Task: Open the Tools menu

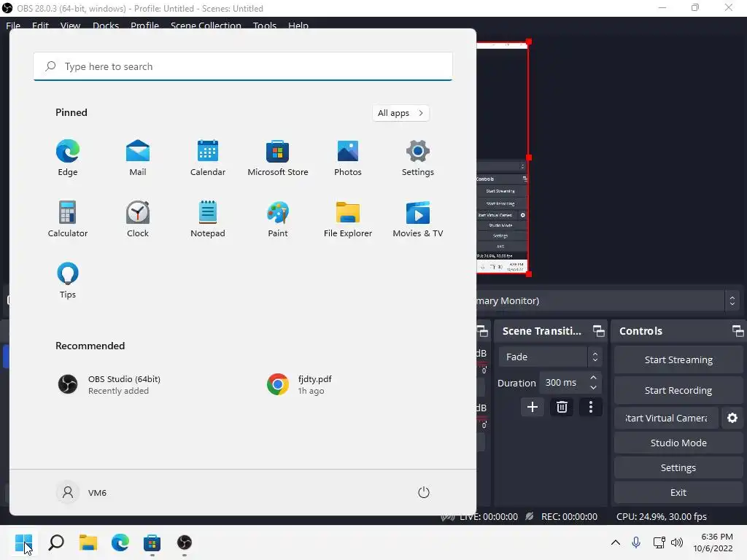Action: point(264,26)
